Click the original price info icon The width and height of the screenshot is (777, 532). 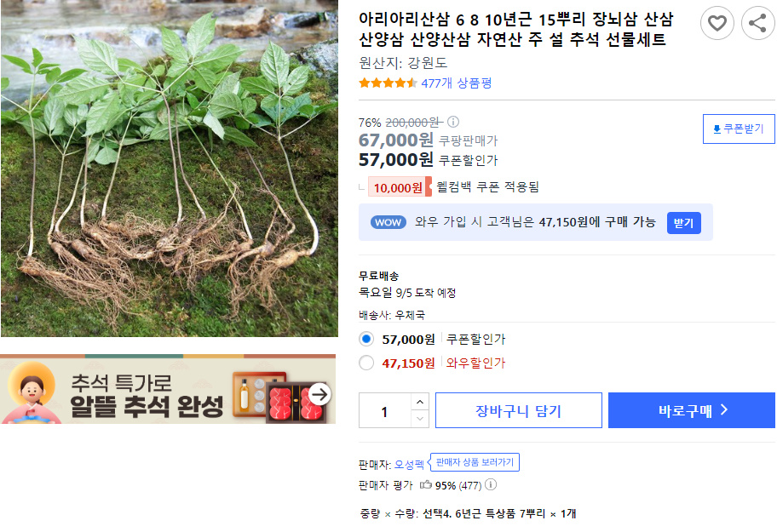tap(453, 122)
